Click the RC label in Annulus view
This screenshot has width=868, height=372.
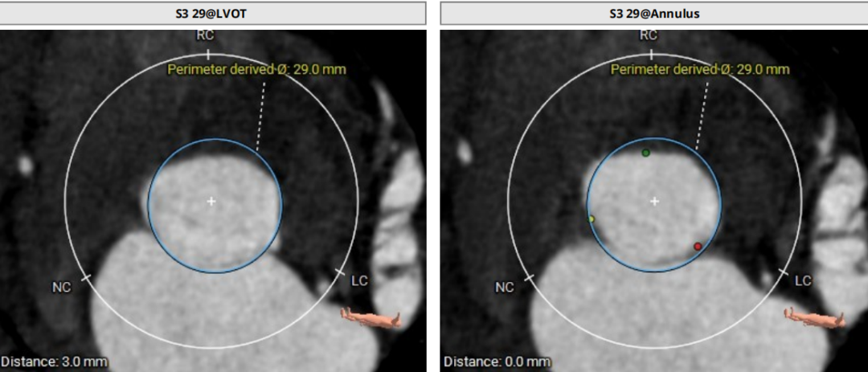[648, 35]
